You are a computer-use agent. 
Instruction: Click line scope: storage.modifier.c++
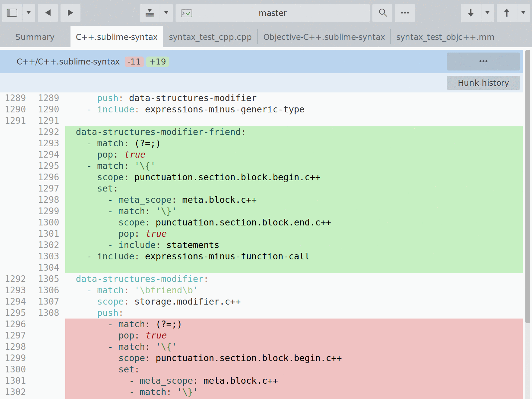294,302
